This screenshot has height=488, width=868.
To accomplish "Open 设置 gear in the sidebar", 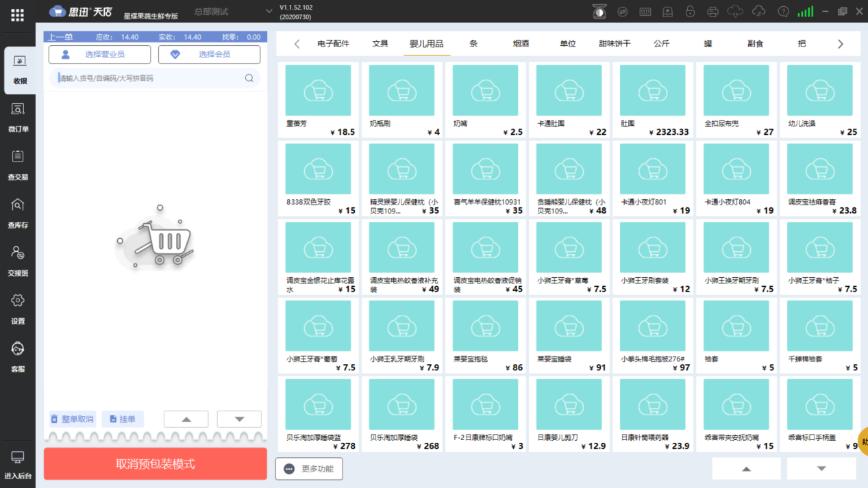I will tap(18, 309).
